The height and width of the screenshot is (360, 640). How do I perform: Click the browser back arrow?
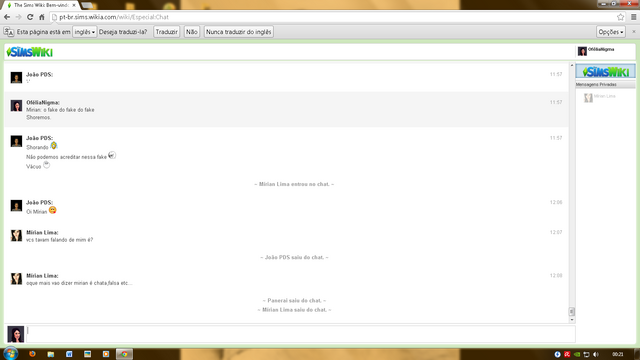pyautogui.click(x=7, y=17)
